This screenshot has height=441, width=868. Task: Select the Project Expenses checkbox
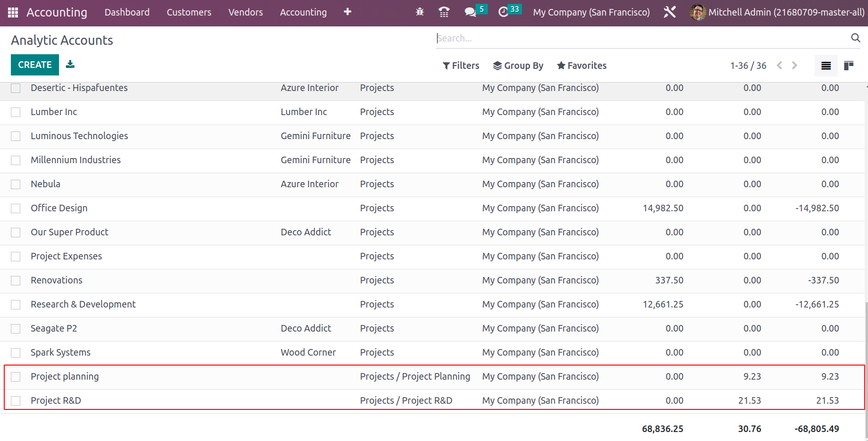[16, 257]
